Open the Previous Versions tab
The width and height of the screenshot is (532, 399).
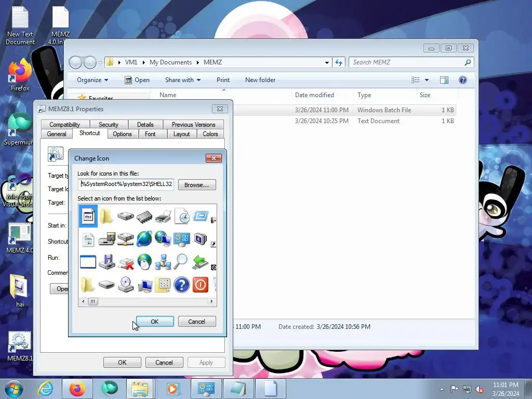[193, 125]
